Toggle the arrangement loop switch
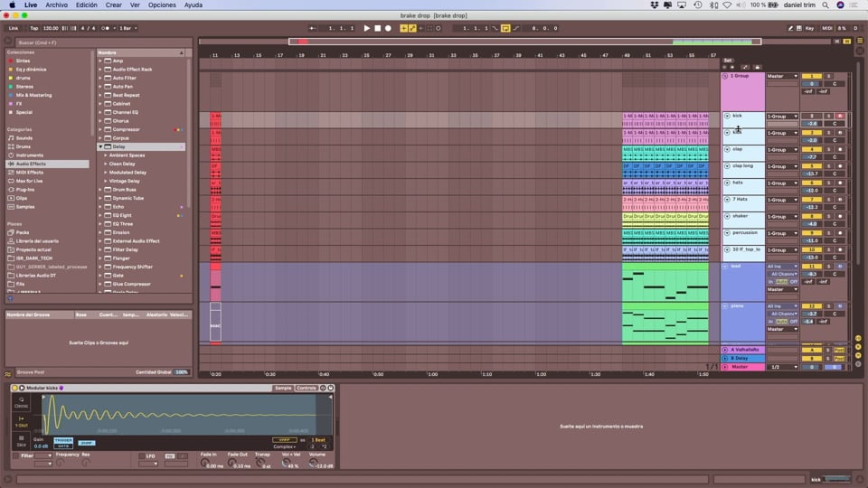868x488 pixels. (505, 28)
